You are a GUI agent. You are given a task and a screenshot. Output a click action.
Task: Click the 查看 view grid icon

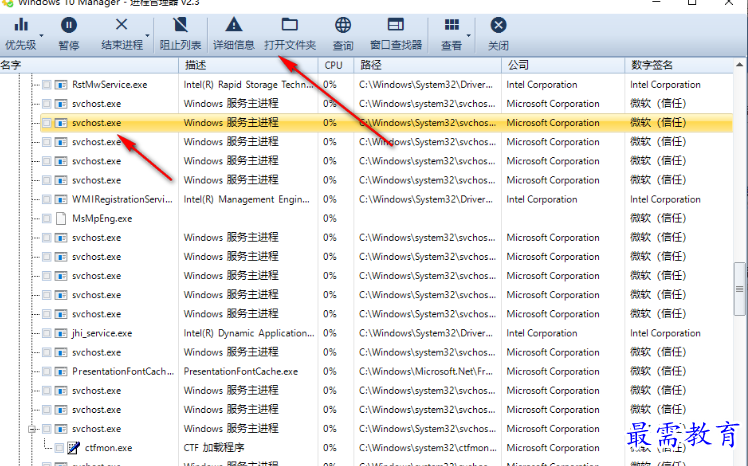(451, 24)
